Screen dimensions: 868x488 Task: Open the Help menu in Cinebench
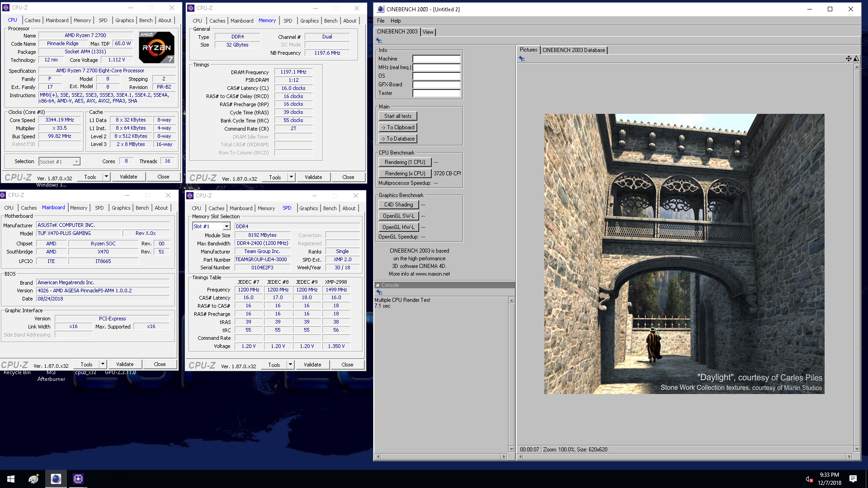[x=396, y=21]
